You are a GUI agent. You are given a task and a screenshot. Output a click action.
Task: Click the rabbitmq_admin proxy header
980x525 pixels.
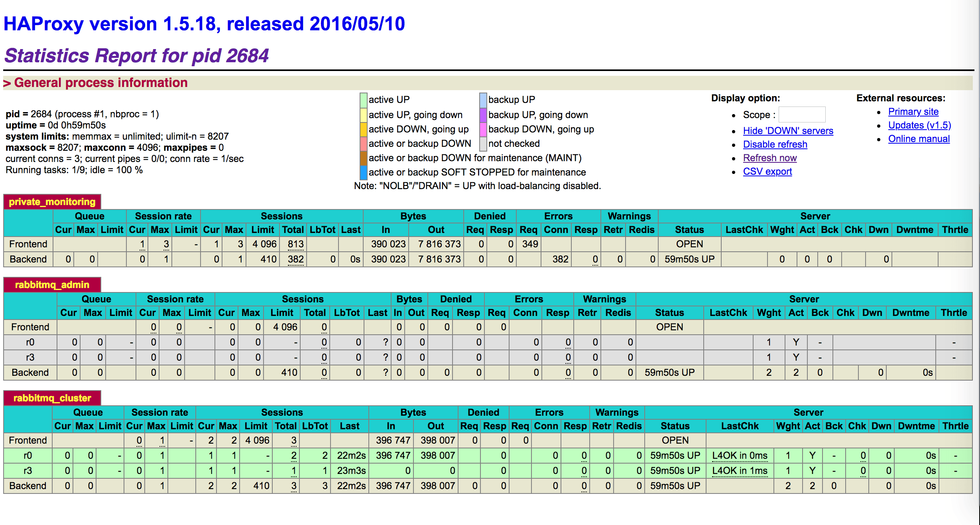click(x=52, y=285)
